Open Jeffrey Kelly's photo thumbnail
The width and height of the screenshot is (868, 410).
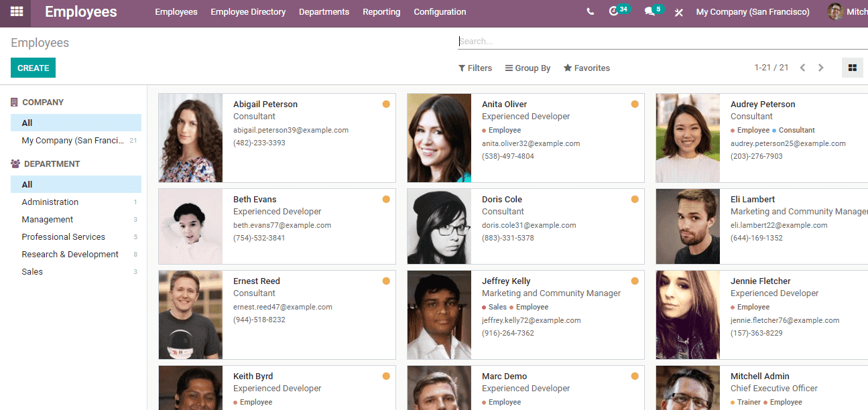click(439, 315)
